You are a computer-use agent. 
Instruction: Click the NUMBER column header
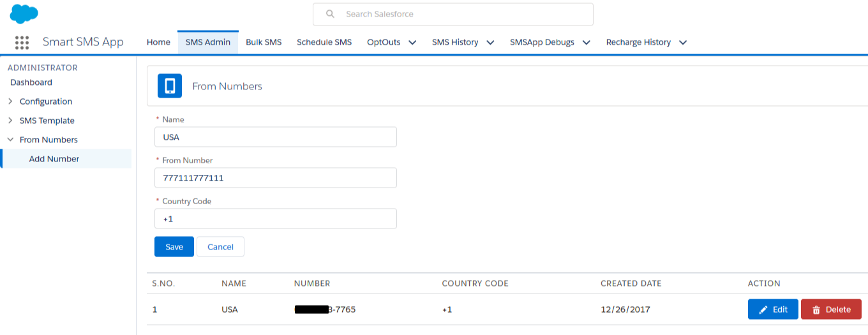coord(312,283)
